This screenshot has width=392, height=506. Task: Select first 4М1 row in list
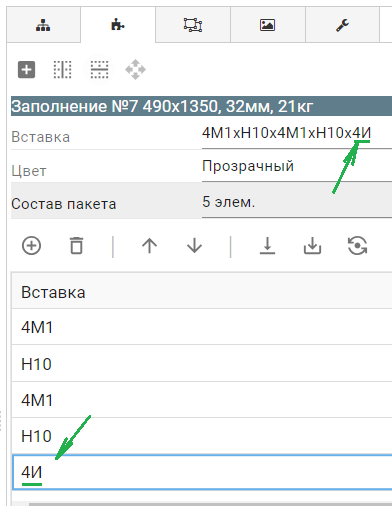[202, 327]
